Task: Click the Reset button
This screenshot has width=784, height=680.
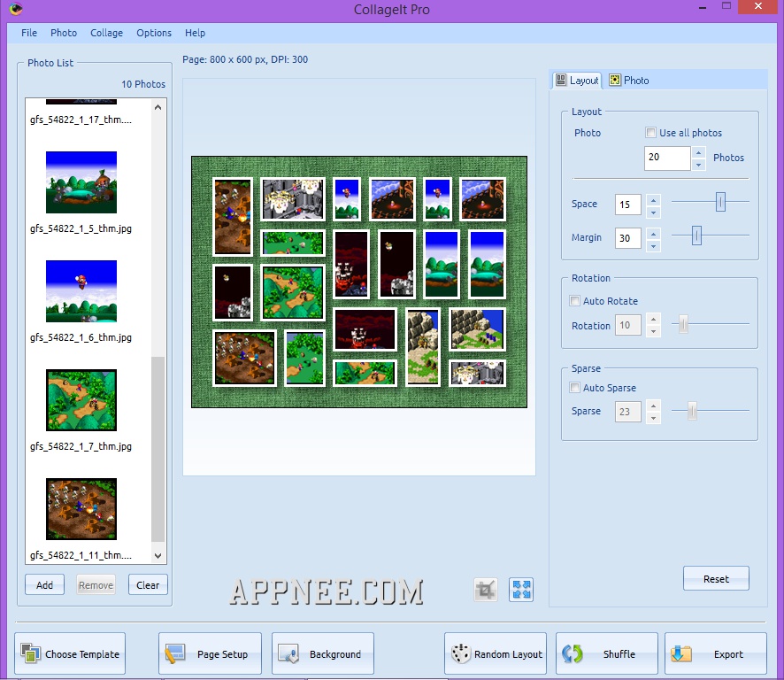Action: pyautogui.click(x=716, y=578)
